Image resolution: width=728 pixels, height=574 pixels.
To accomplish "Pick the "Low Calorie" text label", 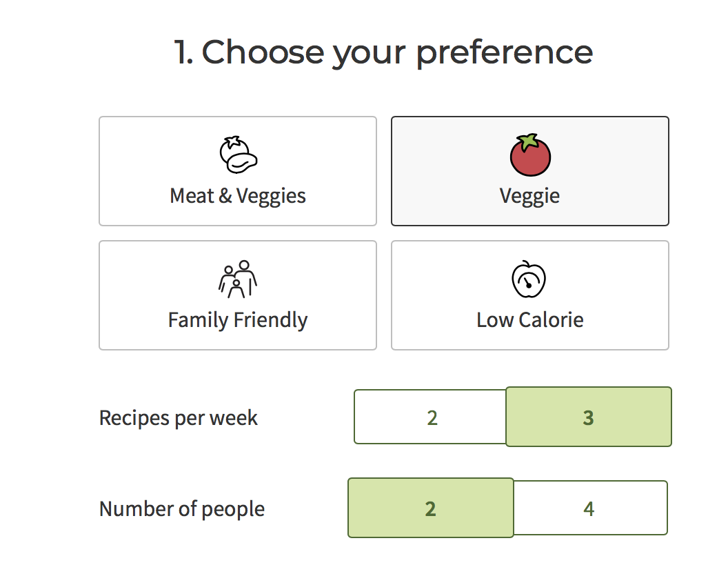I will (x=529, y=320).
